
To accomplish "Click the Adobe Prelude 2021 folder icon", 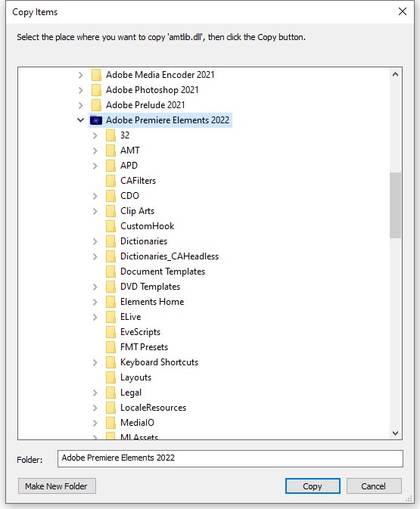I will coord(96,105).
